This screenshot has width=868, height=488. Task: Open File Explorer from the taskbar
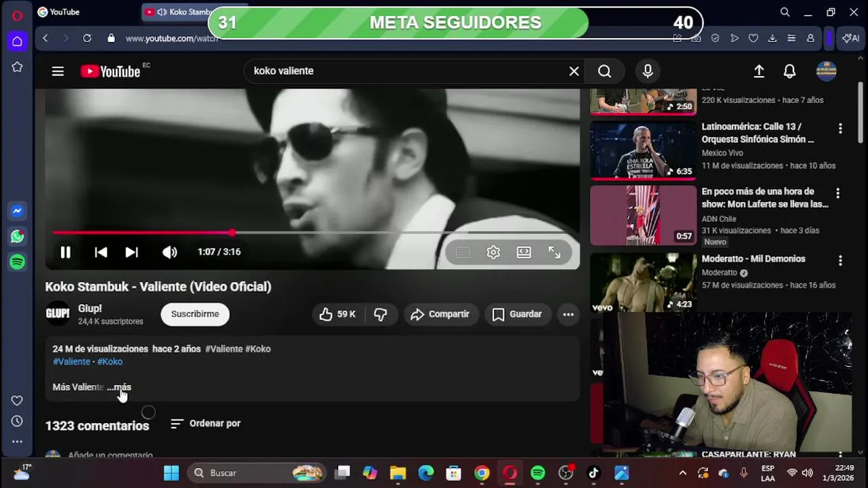click(398, 473)
